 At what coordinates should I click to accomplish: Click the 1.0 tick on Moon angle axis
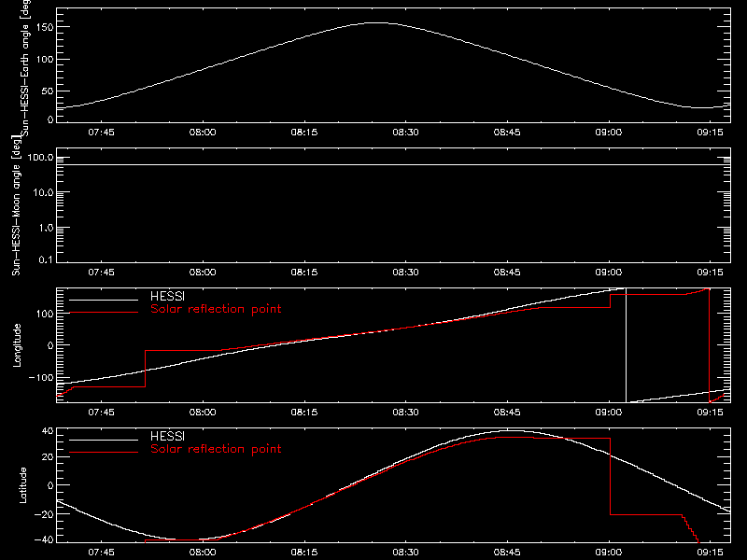pos(45,228)
